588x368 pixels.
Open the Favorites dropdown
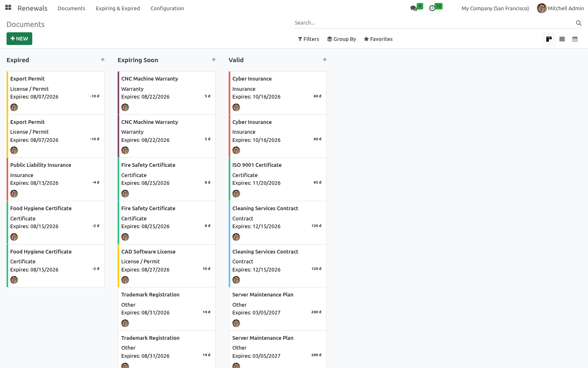click(378, 39)
